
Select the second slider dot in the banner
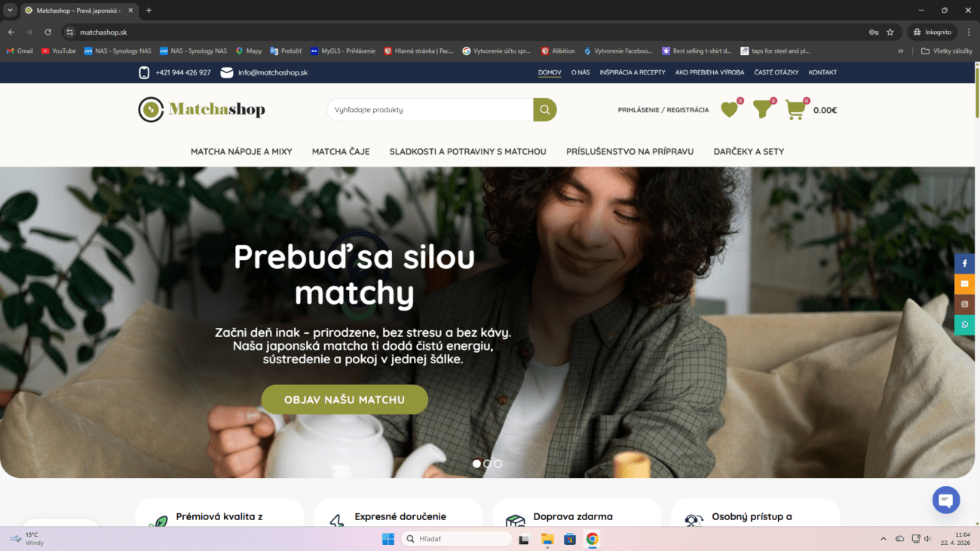tap(487, 464)
